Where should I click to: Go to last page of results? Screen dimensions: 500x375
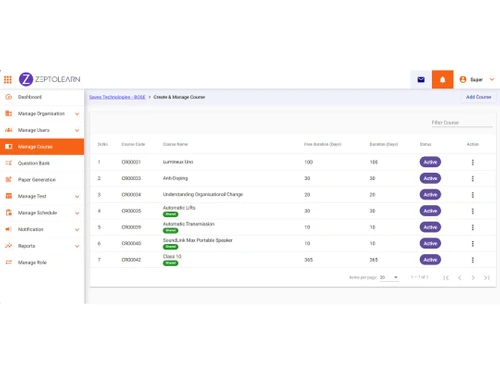[487, 278]
